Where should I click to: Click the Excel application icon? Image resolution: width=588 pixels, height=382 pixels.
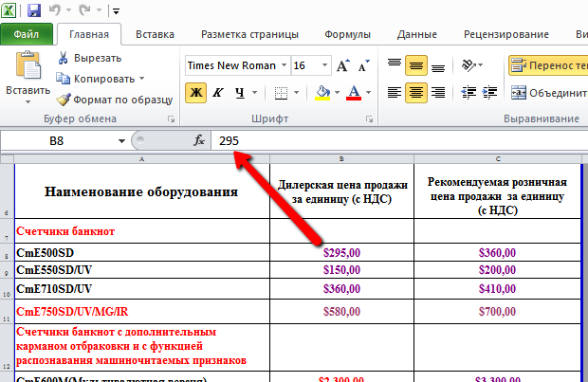pos(9,10)
